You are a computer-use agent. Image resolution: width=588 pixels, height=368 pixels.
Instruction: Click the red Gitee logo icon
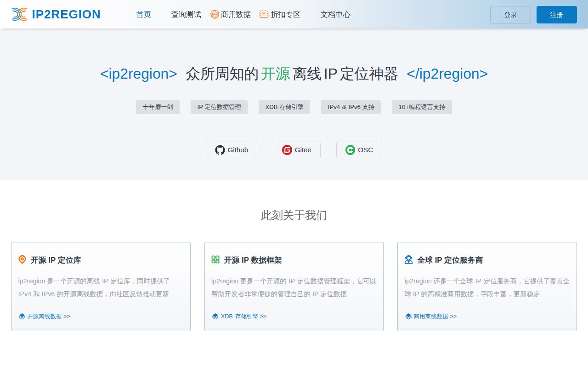point(287,150)
